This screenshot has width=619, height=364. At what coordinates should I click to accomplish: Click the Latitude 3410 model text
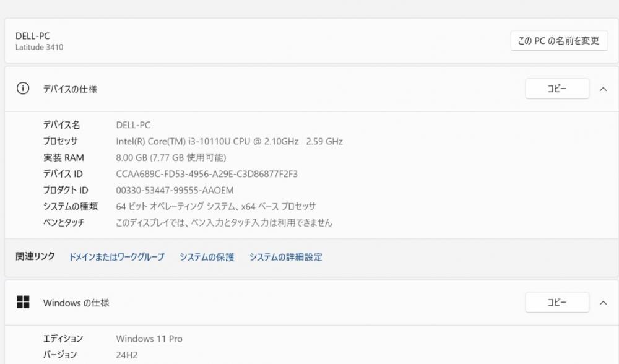(40, 47)
